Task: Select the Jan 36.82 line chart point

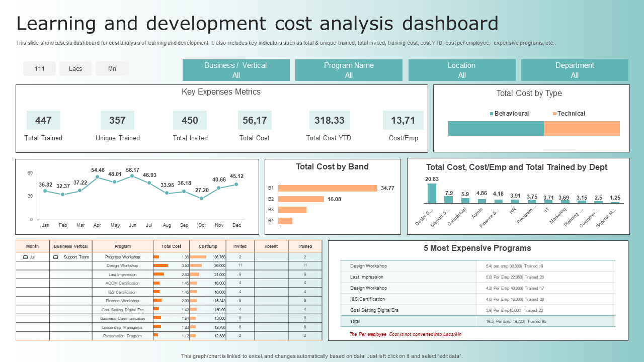Action: [45, 191]
